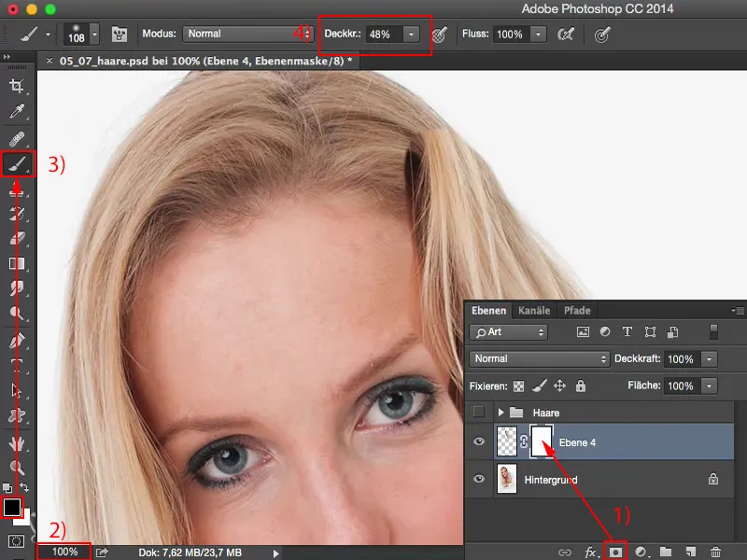This screenshot has height=560, width=747.
Task: Reset to default foreground and background colors
Action: coord(7,487)
